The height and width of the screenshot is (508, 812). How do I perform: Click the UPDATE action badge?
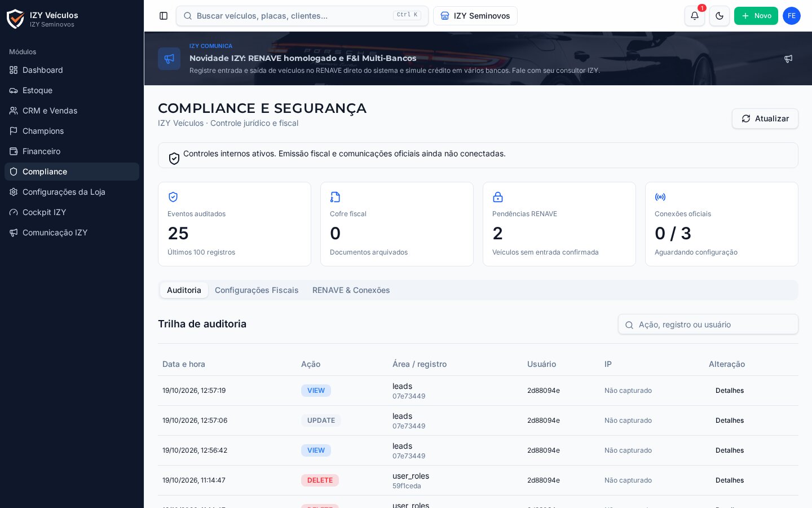(321, 421)
